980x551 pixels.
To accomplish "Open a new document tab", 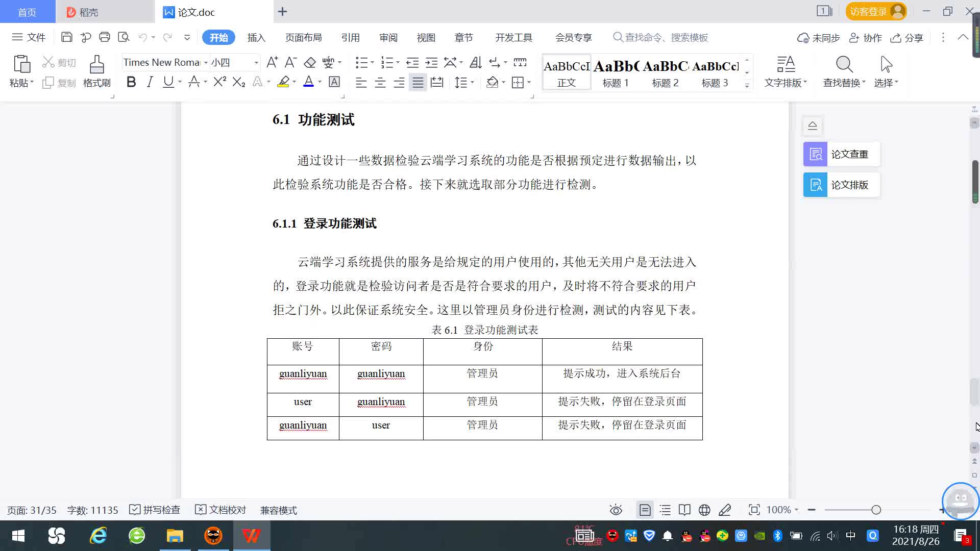I will coord(282,11).
